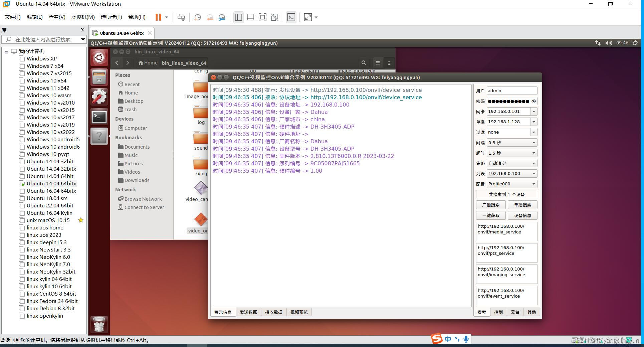Toggle the VMware library sidebar panel
The image size is (644, 347).
click(x=238, y=17)
